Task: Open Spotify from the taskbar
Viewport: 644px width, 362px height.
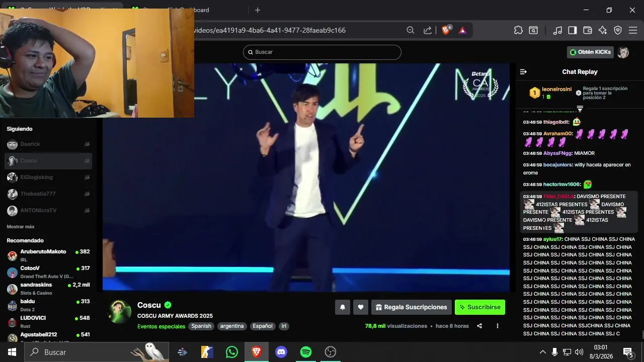Action: (306, 352)
